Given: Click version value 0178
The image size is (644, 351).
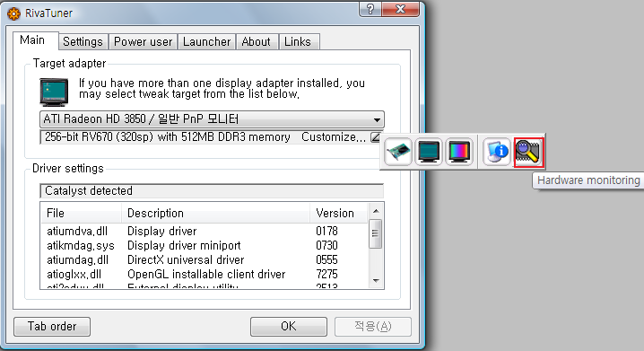Looking at the screenshot, I should tap(326, 232).
